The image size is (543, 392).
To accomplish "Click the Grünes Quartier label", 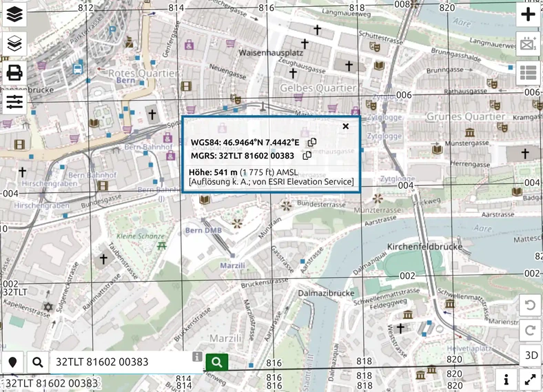I will 465,116.
